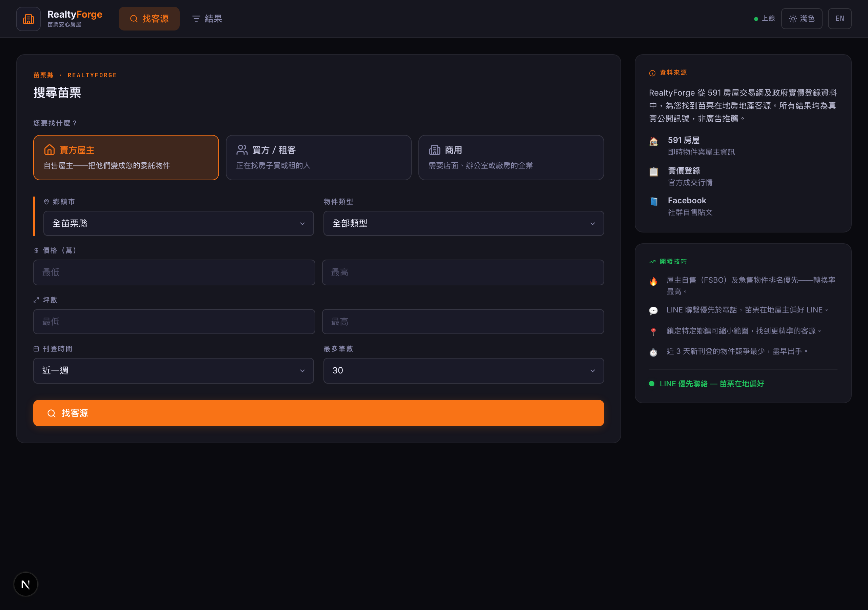Click the 上線 status text

click(768, 19)
